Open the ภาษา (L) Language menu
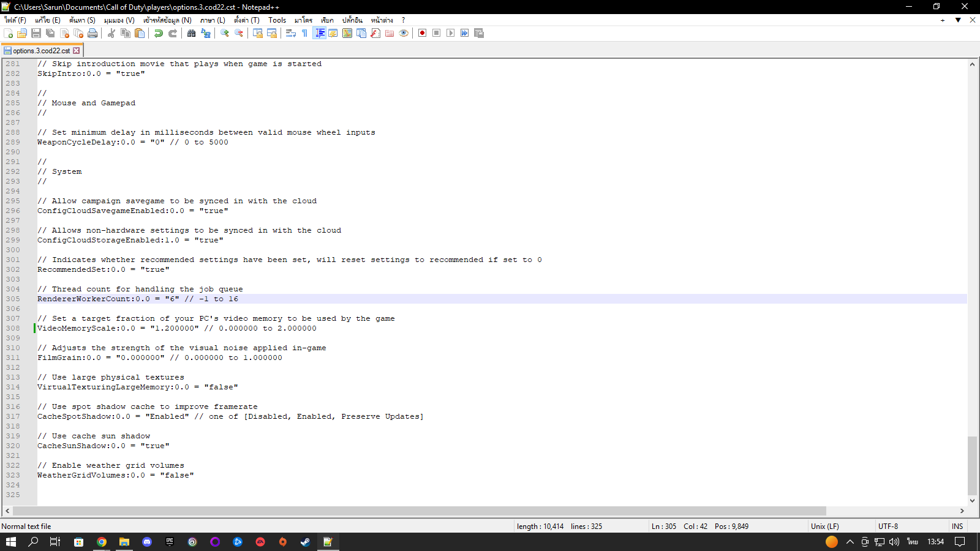 [x=213, y=20]
